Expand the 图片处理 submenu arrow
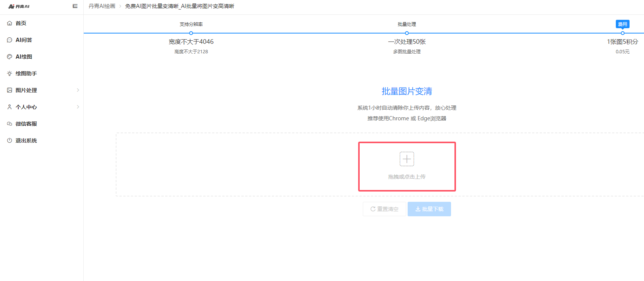The image size is (644, 281). click(x=78, y=90)
